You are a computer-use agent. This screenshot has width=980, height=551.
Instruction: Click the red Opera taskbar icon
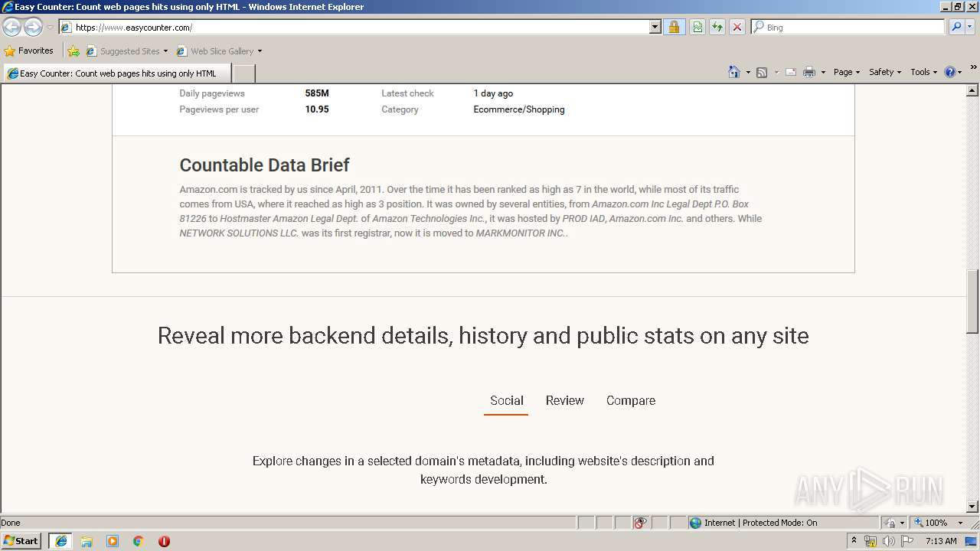[x=164, y=541]
